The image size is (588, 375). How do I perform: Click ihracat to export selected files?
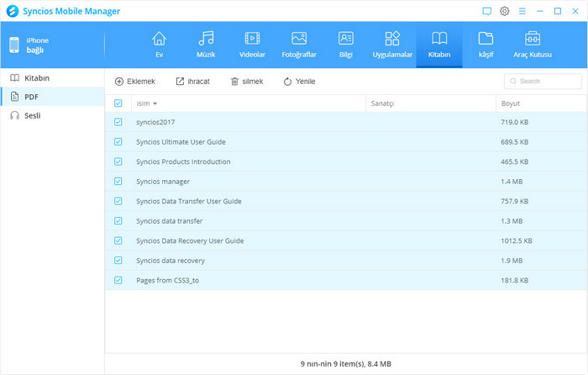[192, 82]
